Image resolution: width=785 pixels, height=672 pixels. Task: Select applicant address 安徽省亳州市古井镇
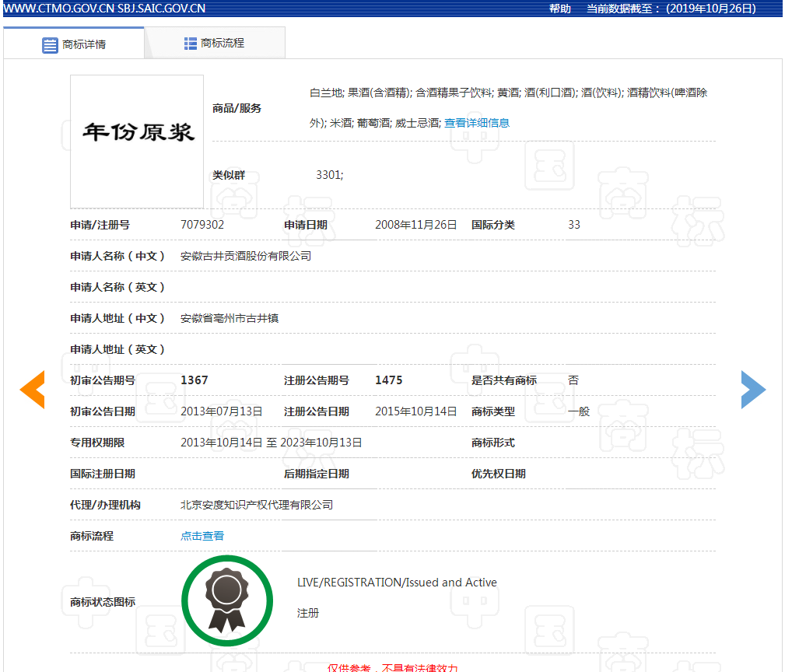(x=230, y=318)
